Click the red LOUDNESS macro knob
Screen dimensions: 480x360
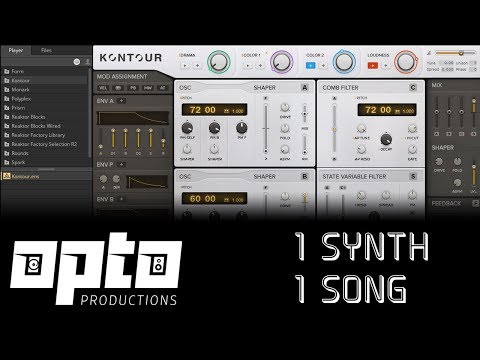[x=406, y=62]
